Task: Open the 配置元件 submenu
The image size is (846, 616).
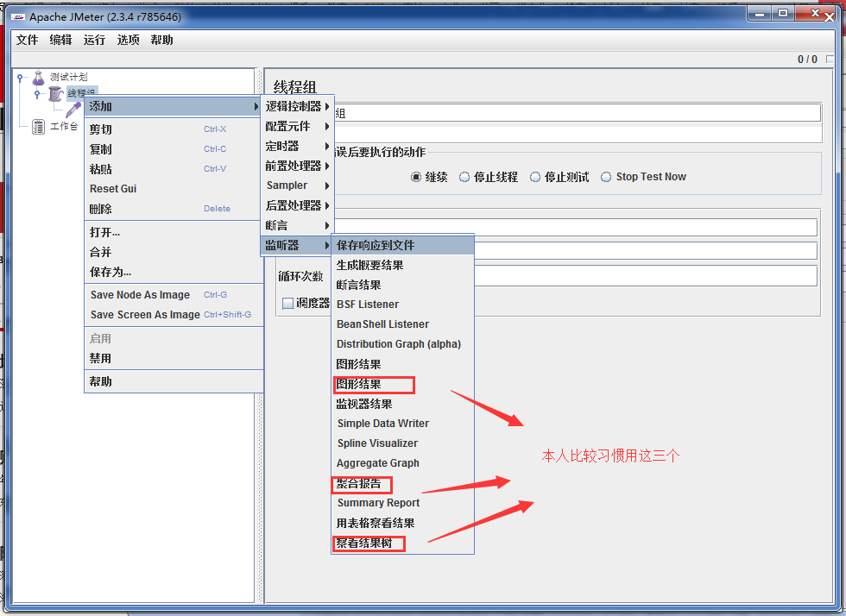Action: click(297, 127)
